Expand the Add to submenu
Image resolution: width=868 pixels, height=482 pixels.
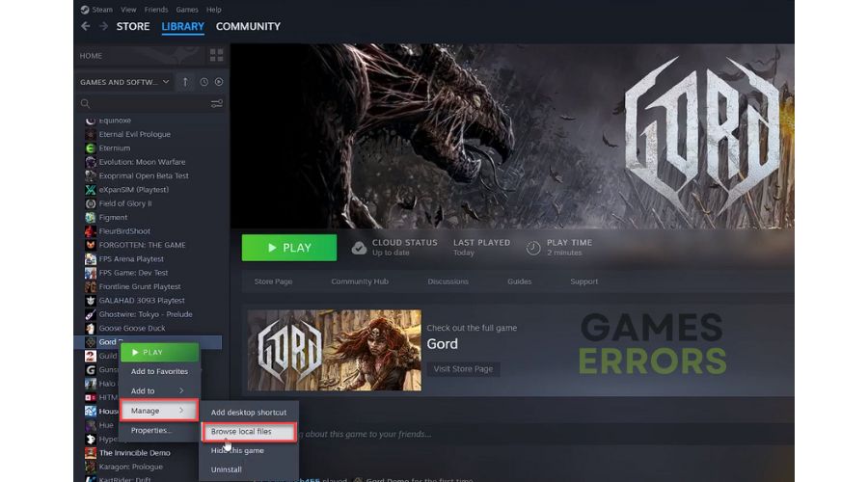click(159, 390)
